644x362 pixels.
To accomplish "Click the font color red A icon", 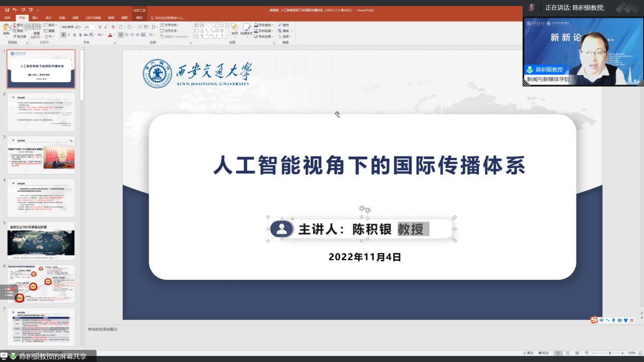I will [x=111, y=35].
